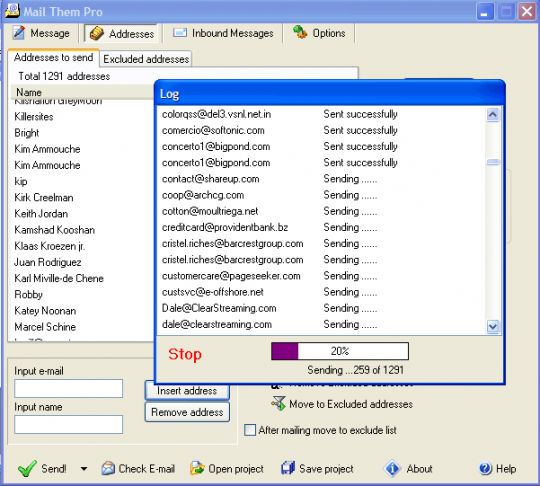Click log entry cotton@moultriega.net

210,211
